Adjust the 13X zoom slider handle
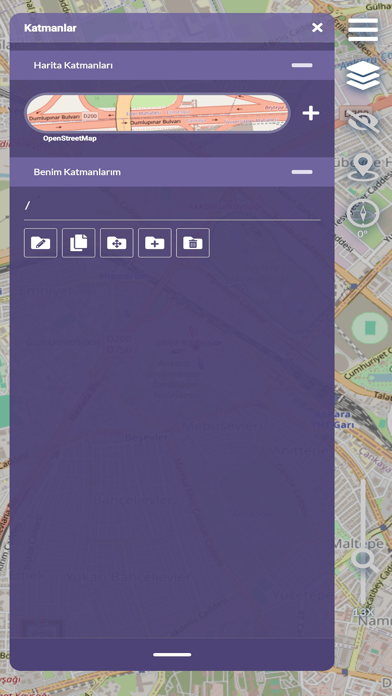The image size is (392, 696). click(x=364, y=560)
